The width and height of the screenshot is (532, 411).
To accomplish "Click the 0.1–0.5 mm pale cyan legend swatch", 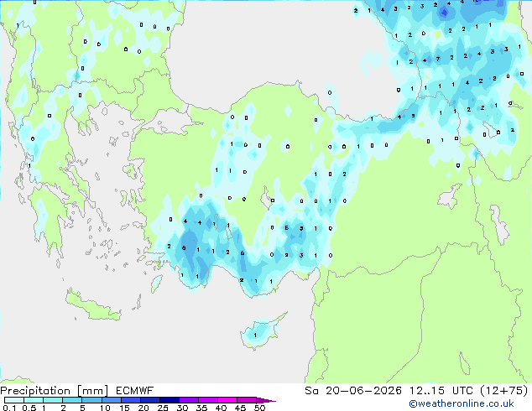I will point(14,400).
